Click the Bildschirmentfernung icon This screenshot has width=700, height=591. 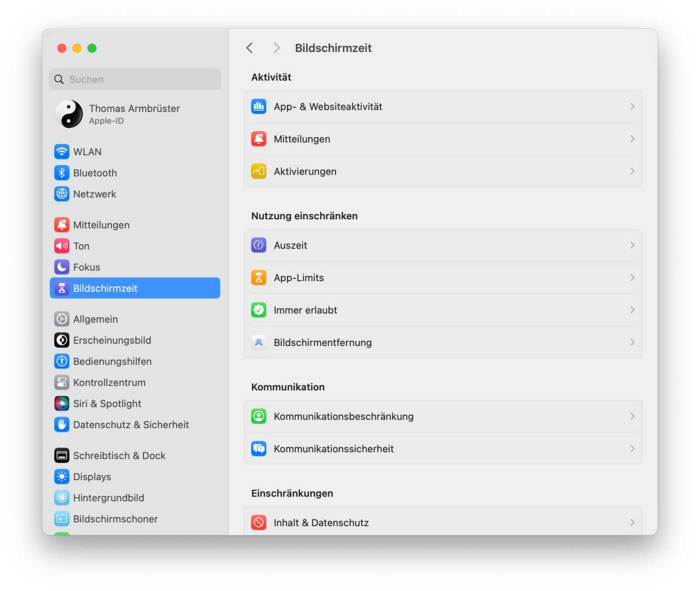pyautogui.click(x=258, y=342)
